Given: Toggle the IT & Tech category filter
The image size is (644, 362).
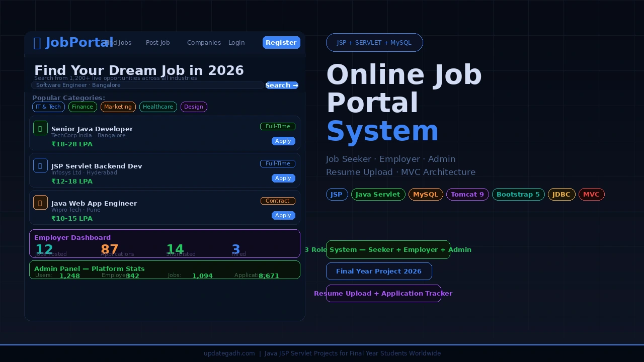Looking at the screenshot, I should (x=48, y=107).
